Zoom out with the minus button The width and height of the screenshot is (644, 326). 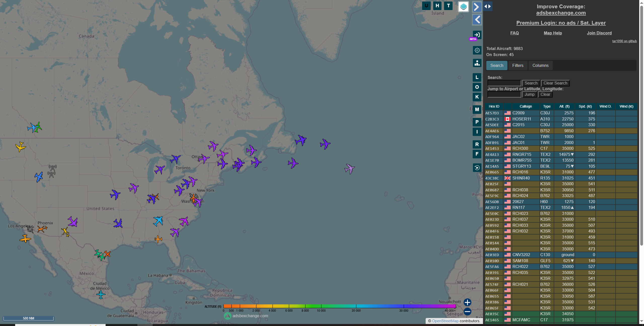pos(467,312)
